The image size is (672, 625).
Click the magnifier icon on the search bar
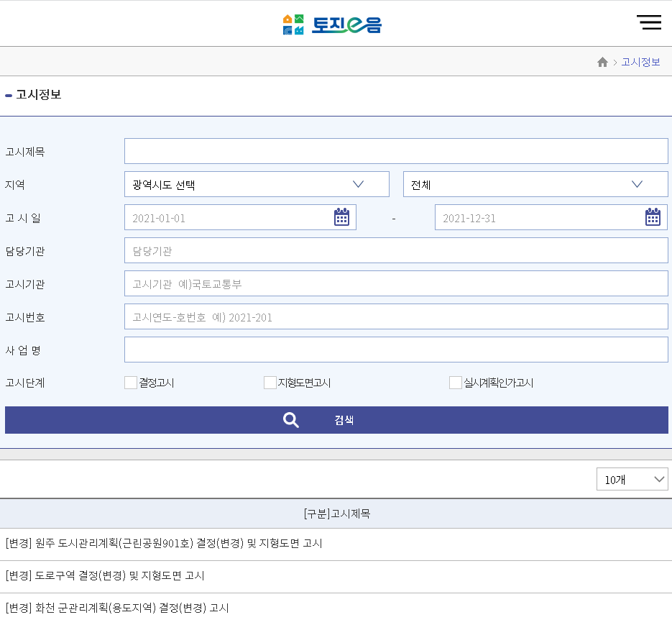coord(290,419)
